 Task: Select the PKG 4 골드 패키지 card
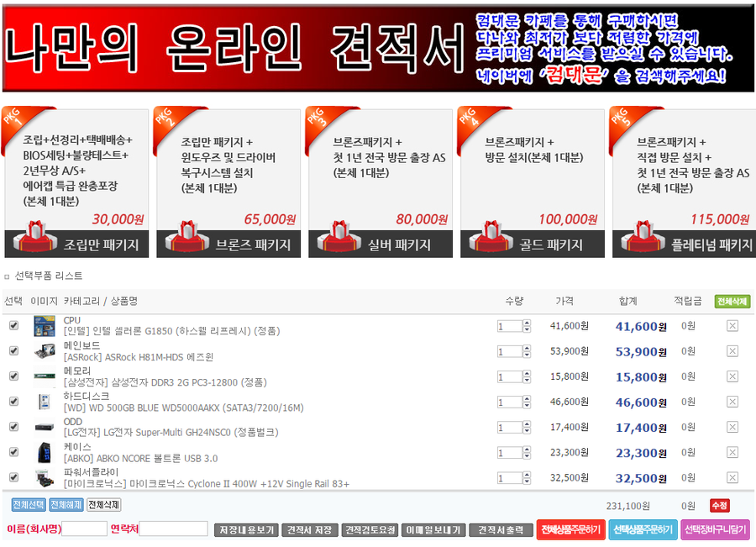coord(532,182)
